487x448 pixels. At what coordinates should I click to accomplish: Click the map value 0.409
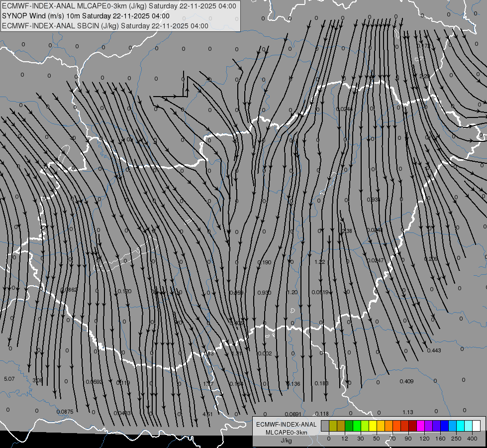(x=406, y=381)
